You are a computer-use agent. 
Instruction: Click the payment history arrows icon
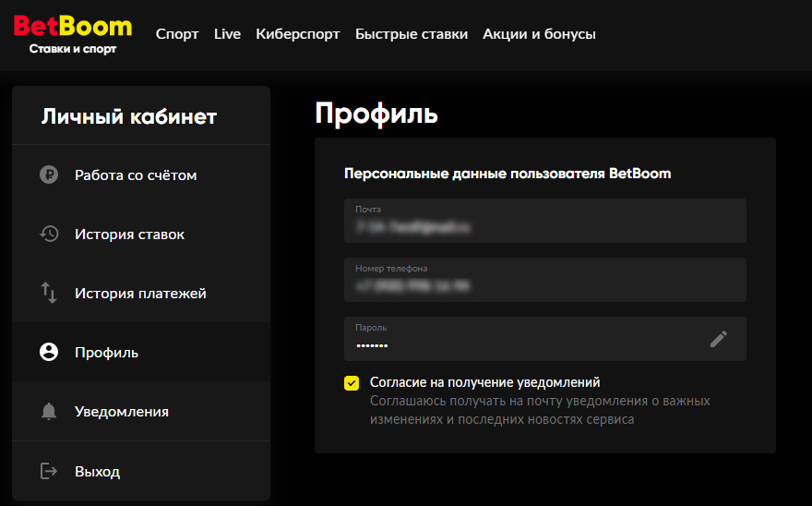pos(49,293)
